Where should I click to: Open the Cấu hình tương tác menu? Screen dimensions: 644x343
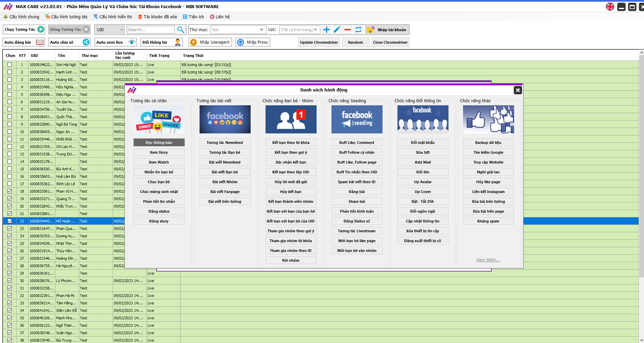pos(66,17)
